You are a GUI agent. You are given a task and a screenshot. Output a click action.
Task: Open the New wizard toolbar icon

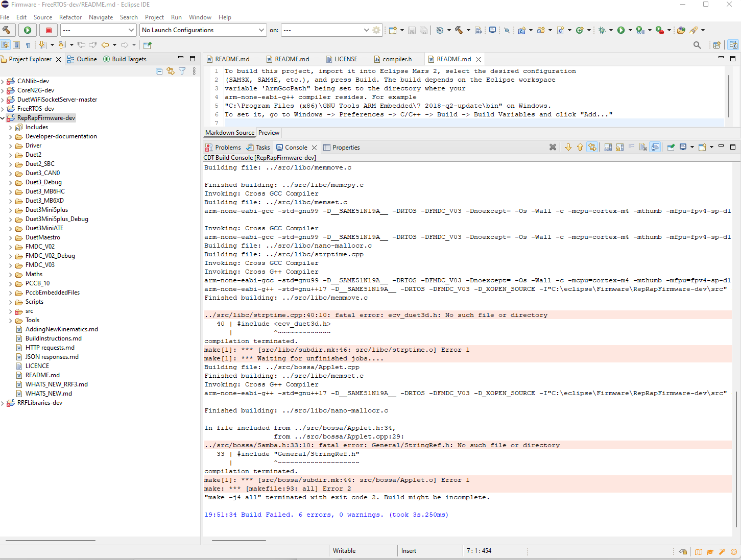(x=392, y=30)
